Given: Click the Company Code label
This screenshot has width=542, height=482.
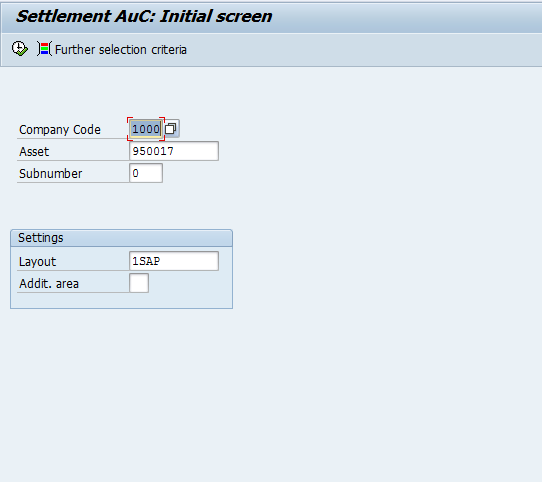Looking at the screenshot, I should (x=60, y=130).
